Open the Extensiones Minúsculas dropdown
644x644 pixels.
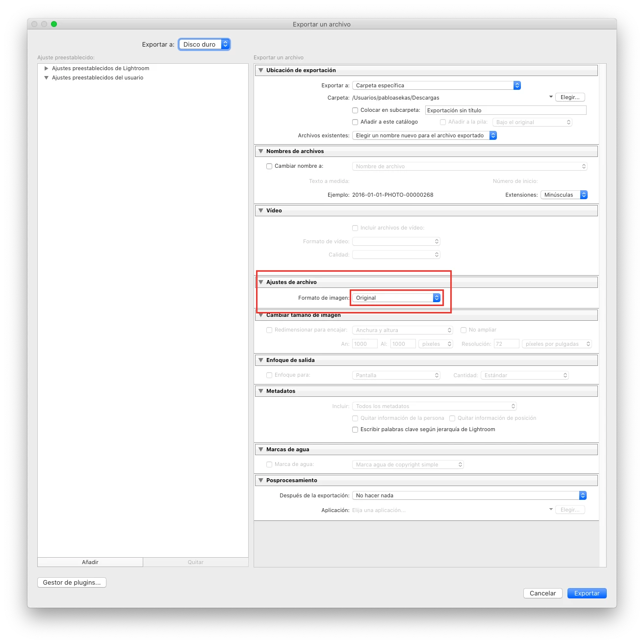click(564, 195)
